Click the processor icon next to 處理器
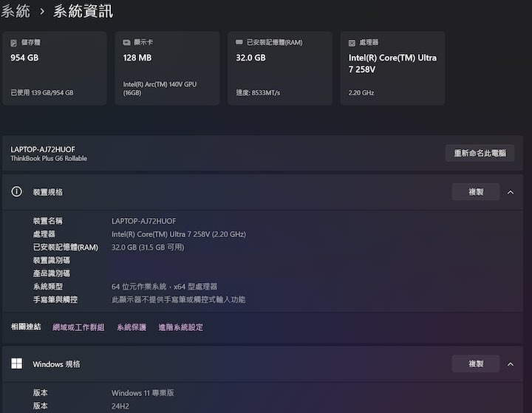 (352, 43)
